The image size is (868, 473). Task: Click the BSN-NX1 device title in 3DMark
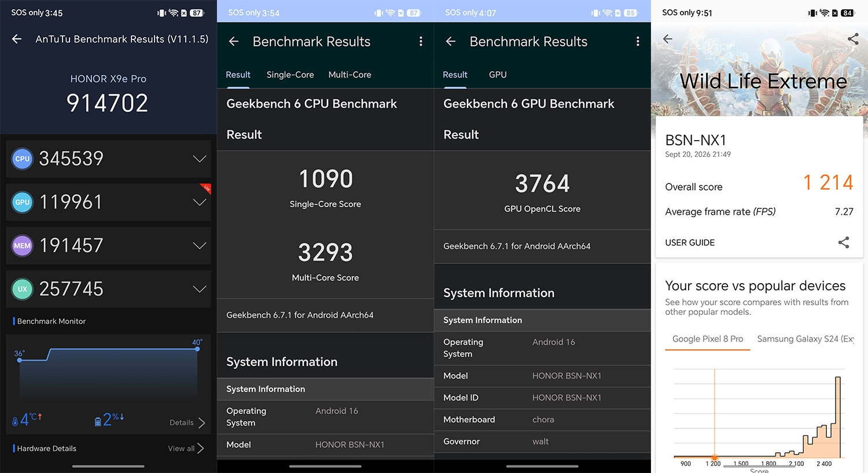696,140
